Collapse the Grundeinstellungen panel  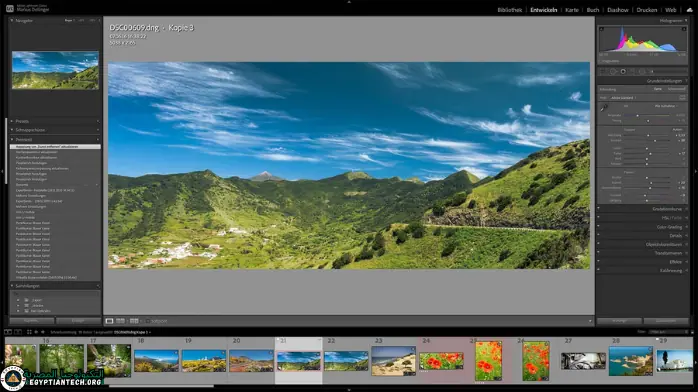click(x=686, y=81)
